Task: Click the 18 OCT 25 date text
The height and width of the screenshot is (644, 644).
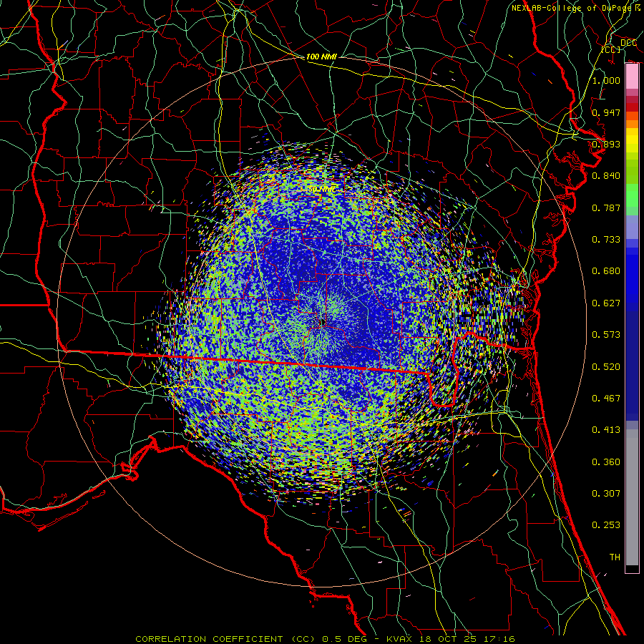Action: pos(449,639)
